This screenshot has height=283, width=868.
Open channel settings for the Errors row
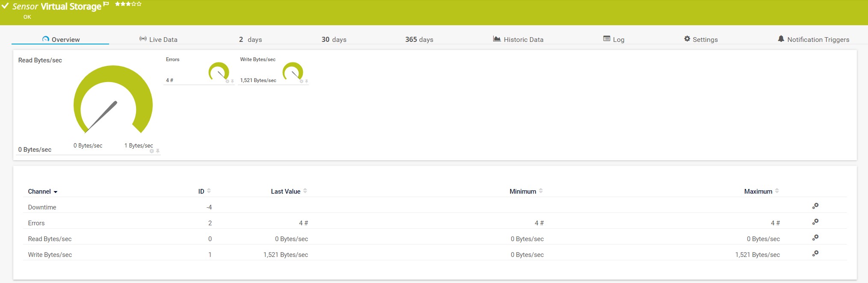pos(815,222)
